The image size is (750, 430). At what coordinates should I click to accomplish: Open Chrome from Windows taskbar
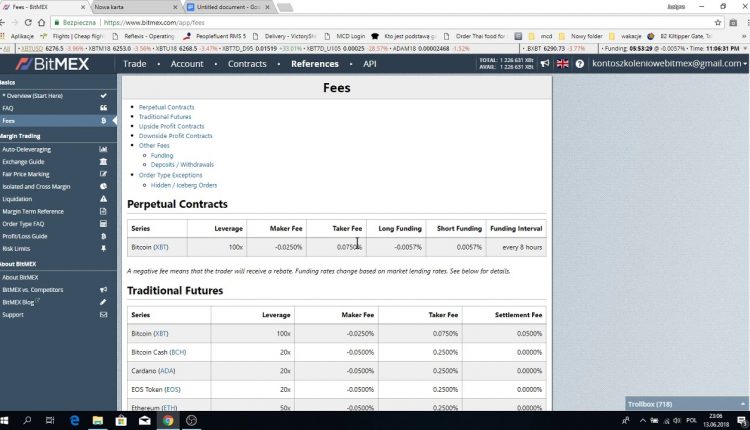click(x=168, y=420)
